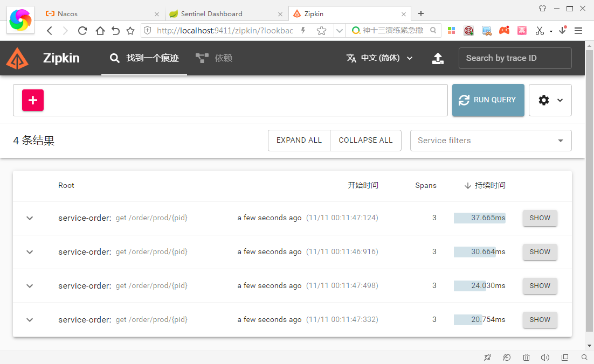This screenshot has width=594, height=364.
Task: Open the browser download manager icon
Action: (x=563, y=31)
